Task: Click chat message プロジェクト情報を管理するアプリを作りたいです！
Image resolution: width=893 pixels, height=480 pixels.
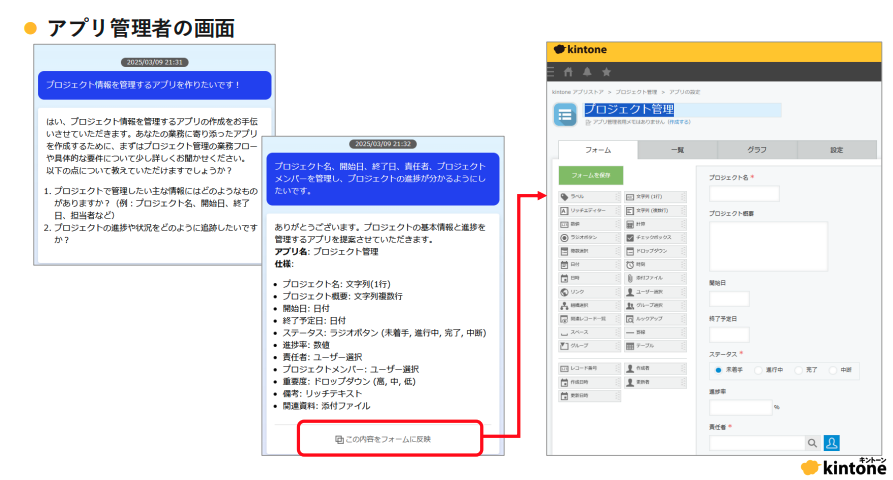Action: tap(154, 85)
